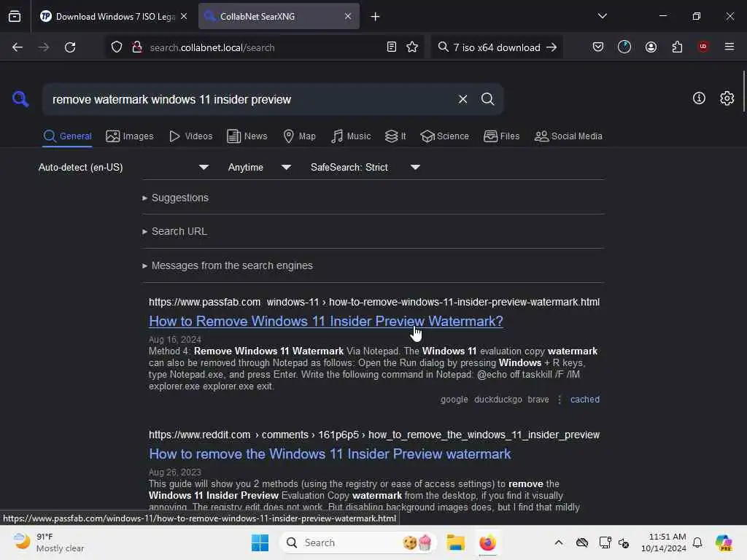Open a new tab with plus button
The image size is (747, 560).
point(376,17)
